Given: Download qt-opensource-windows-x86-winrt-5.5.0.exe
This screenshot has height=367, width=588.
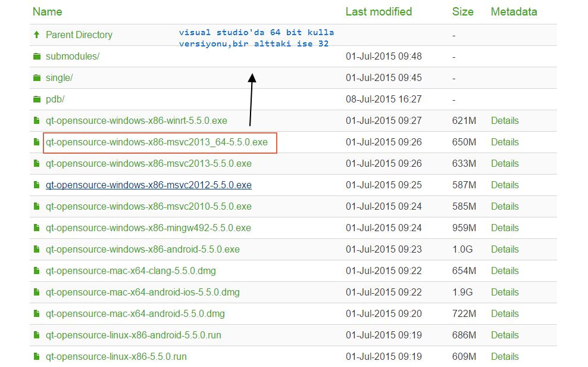Looking at the screenshot, I should coord(136,120).
